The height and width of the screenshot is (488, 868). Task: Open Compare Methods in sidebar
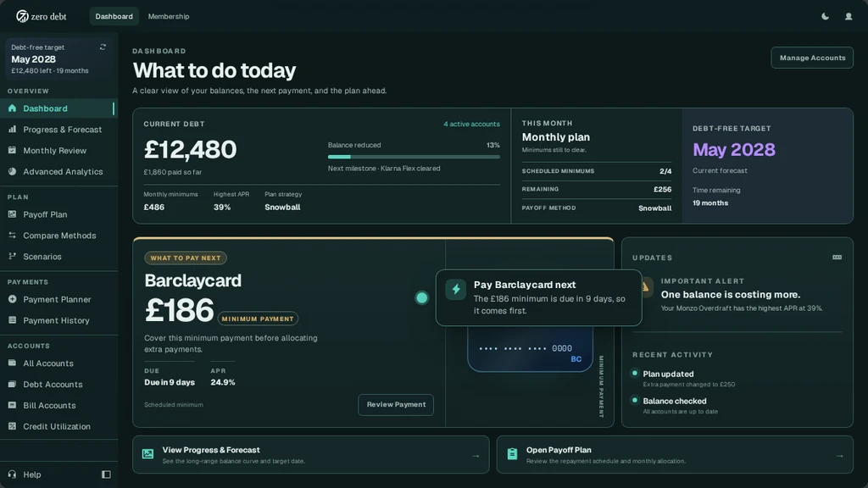click(58, 236)
